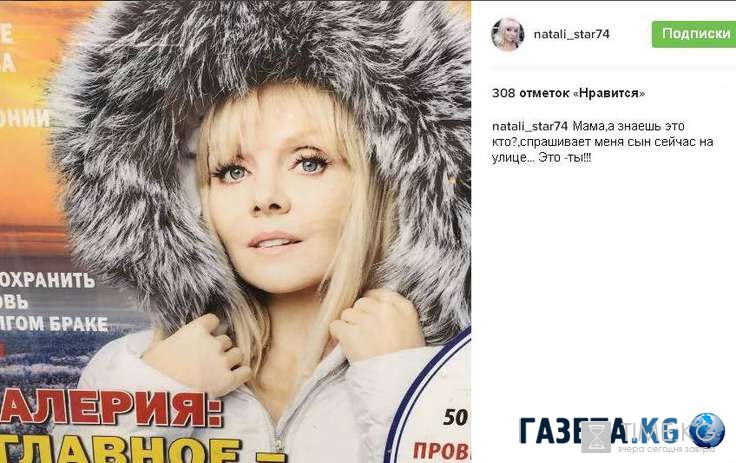Click the ГАЗЕТА.KG logo text

(598, 430)
